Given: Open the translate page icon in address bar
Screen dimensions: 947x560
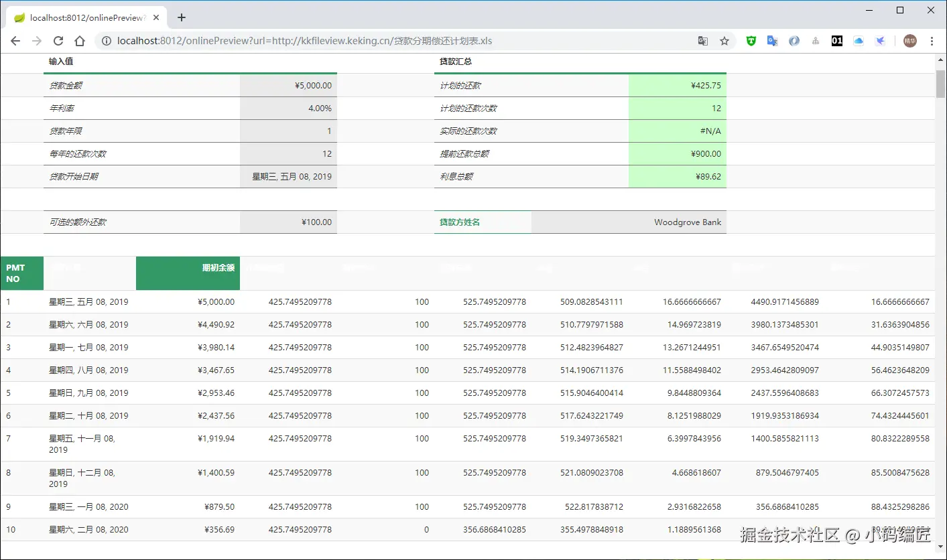Looking at the screenshot, I should point(703,41).
